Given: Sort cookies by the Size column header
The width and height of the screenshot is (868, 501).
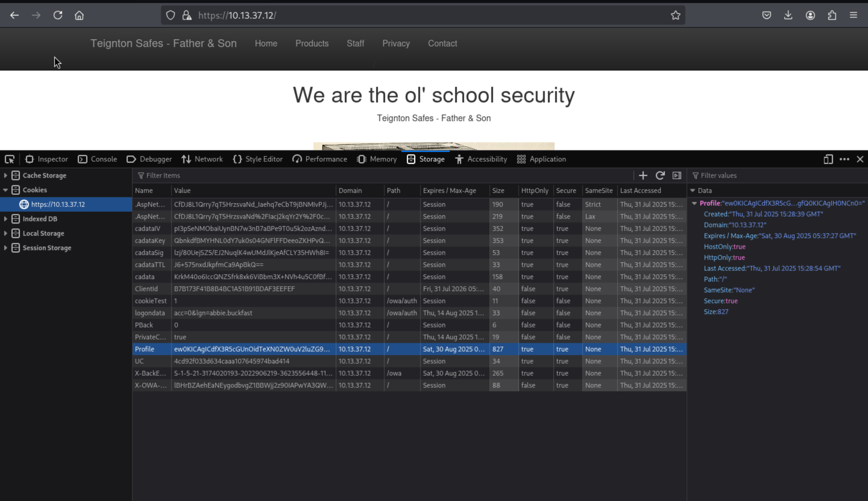Looking at the screenshot, I should pos(504,191).
